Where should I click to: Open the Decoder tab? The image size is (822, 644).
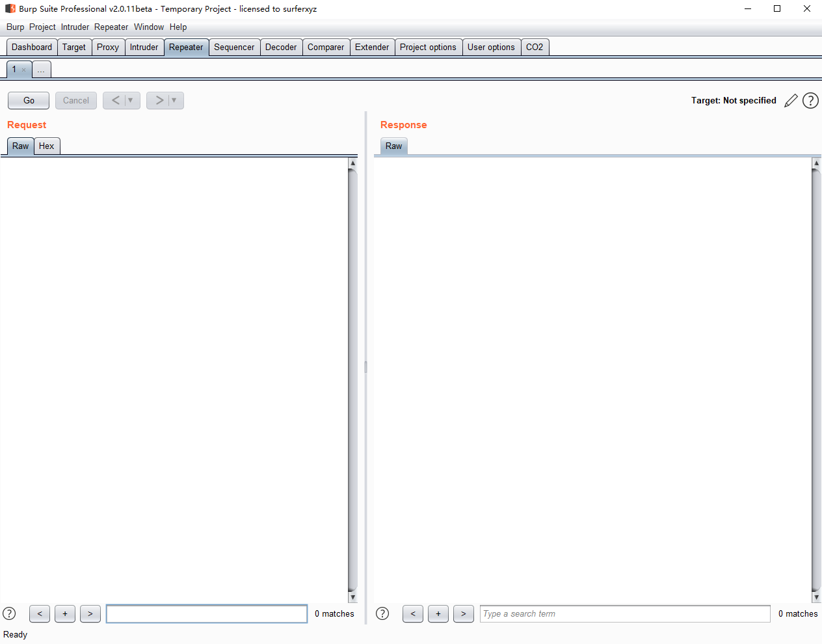(281, 47)
